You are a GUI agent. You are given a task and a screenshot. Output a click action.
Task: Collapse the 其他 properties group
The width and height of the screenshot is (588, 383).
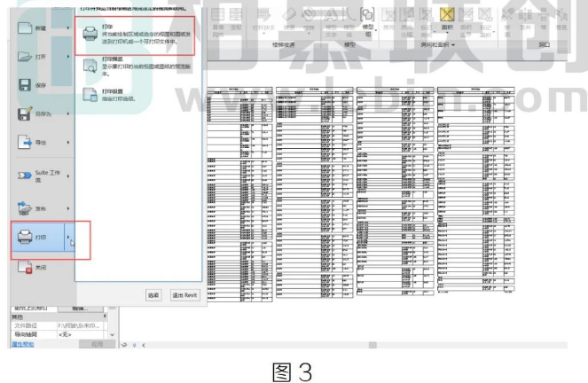point(105,317)
